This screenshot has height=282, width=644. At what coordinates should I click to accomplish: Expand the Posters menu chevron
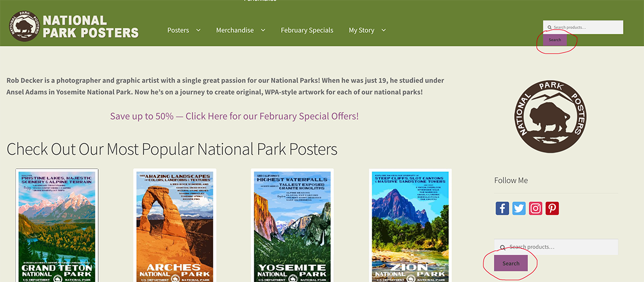pos(198,30)
